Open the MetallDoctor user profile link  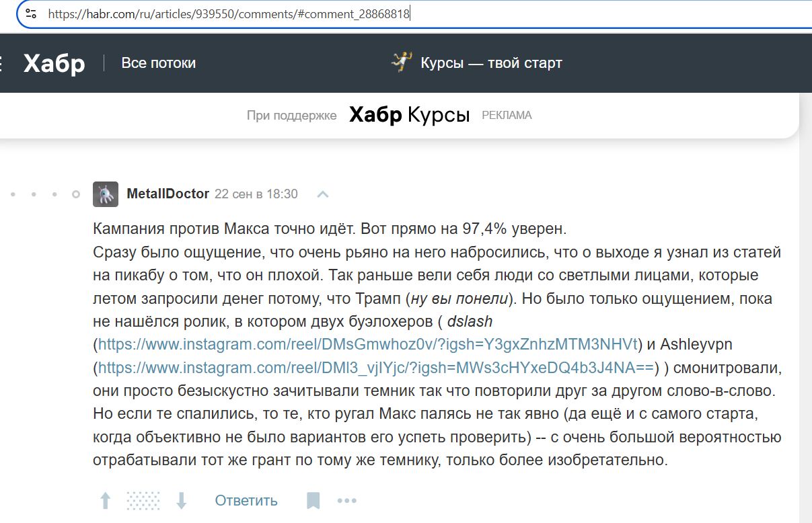tap(168, 194)
